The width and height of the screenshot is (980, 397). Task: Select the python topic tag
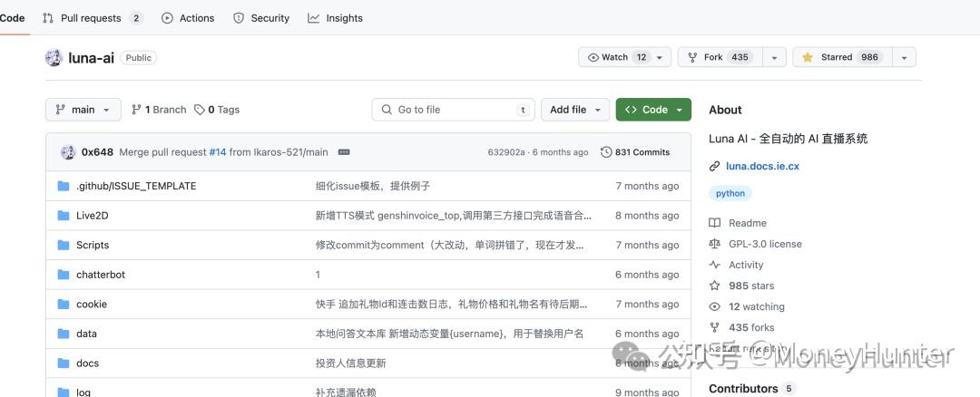[x=730, y=193]
